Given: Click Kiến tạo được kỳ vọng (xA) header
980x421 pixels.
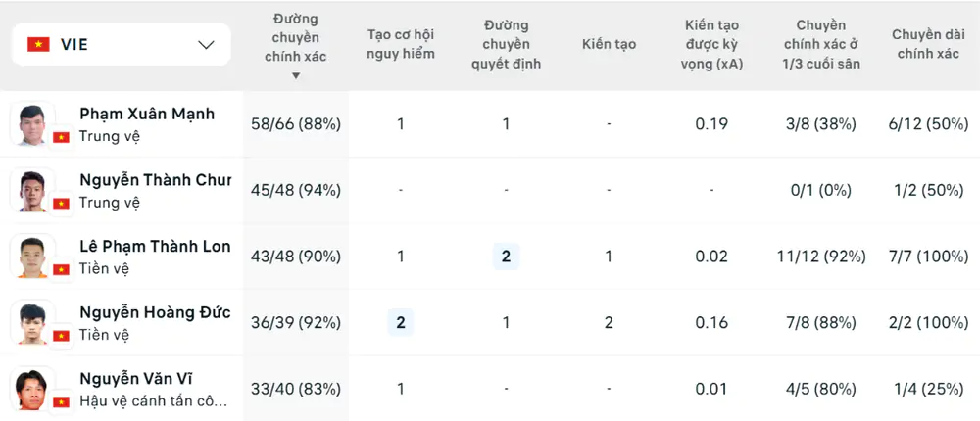Looking at the screenshot, I should coord(711,44).
